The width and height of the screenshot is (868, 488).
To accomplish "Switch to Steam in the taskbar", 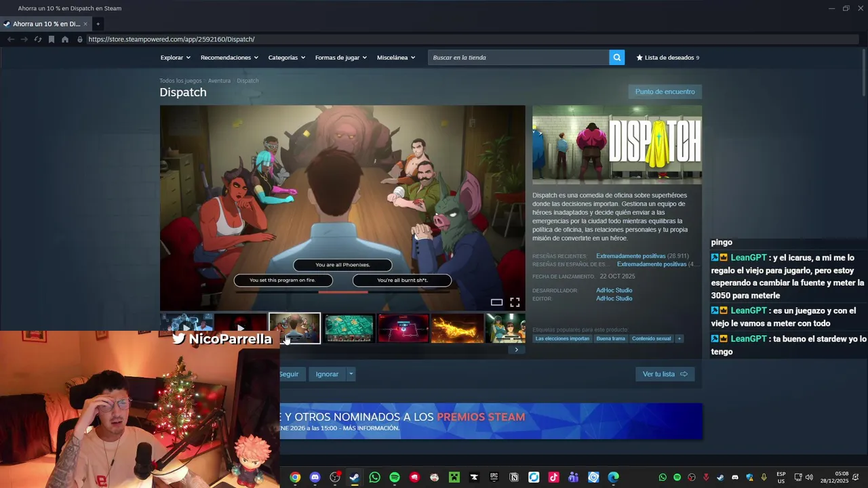I will pyautogui.click(x=355, y=477).
